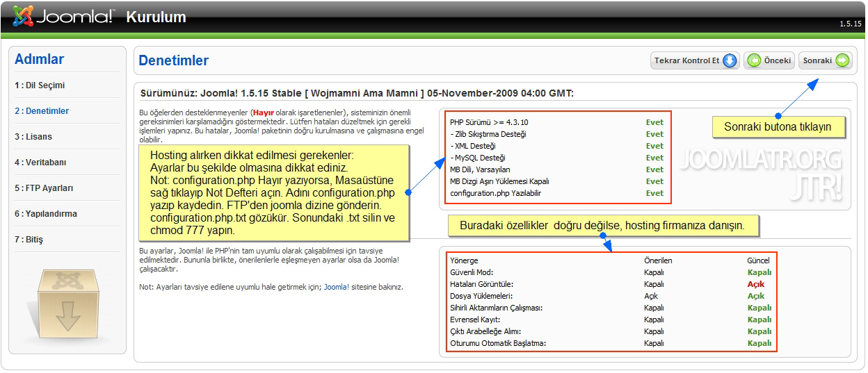Click the installer box image under steps
868x373 pixels.
pos(67,304)
